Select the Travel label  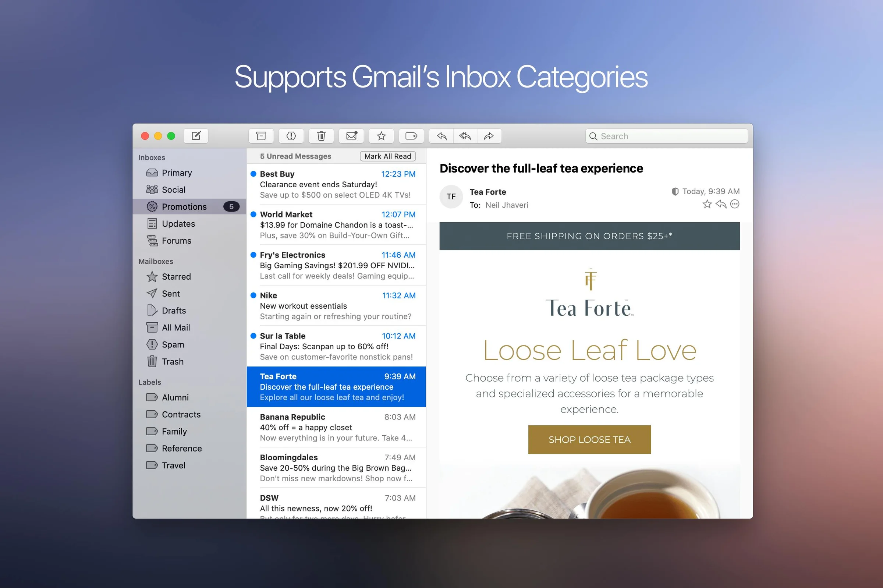point(189,465)
